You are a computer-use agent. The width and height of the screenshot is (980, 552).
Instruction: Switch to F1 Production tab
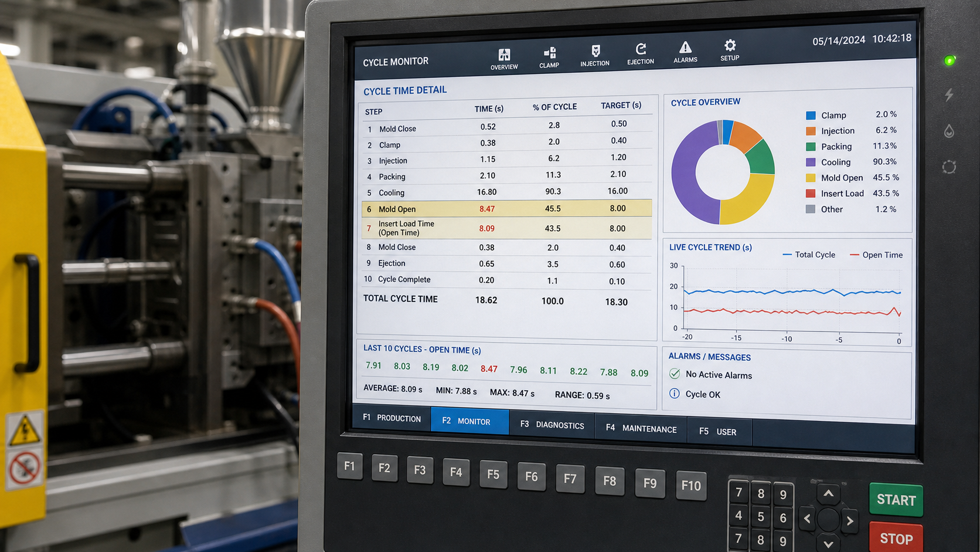pyautogui.click(x=392, y=418)
